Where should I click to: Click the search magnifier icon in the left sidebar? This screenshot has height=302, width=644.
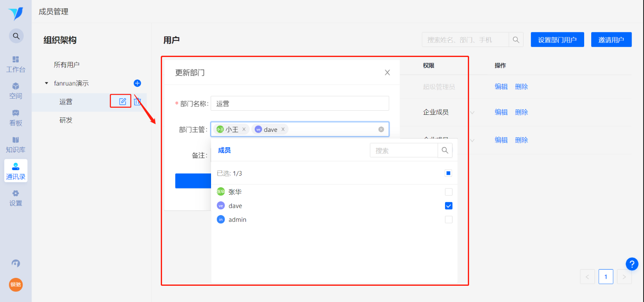[x=16, y=36]
